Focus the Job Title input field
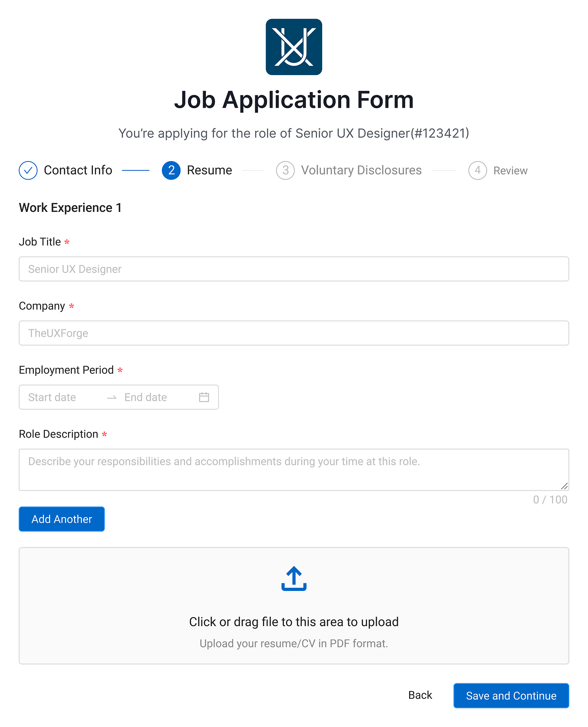This screenshot has height=727, width=588. click(294, 269)
